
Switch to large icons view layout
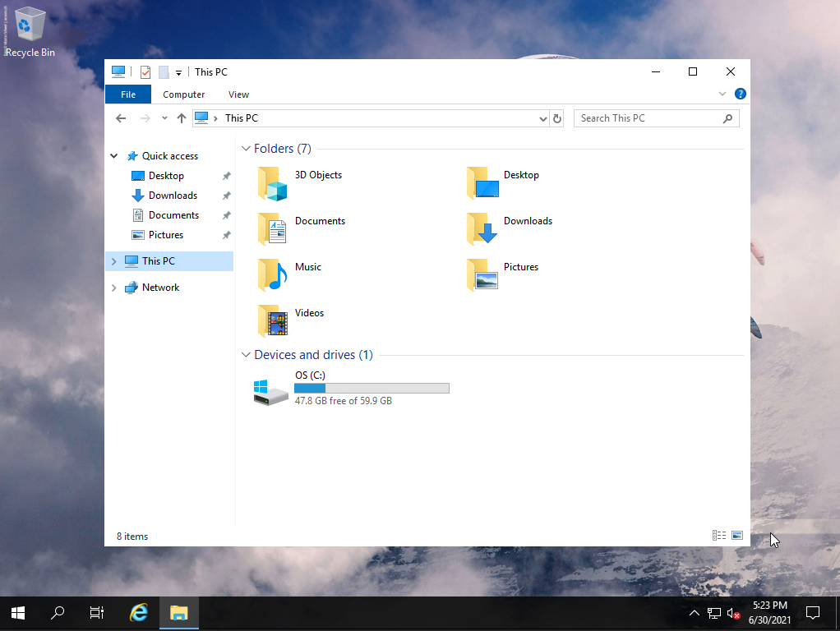tap(737, 536)
